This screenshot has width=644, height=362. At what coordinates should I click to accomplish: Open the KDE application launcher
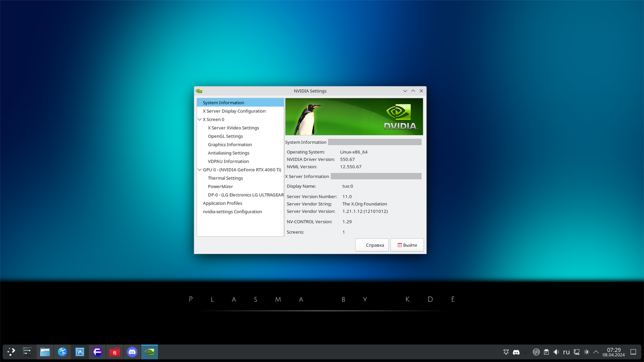(11, 352)
